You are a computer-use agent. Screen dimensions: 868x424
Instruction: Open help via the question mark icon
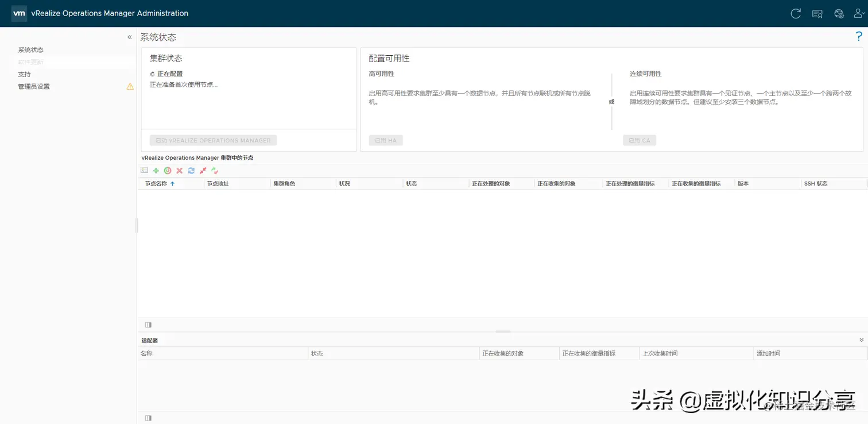[859, 36]
